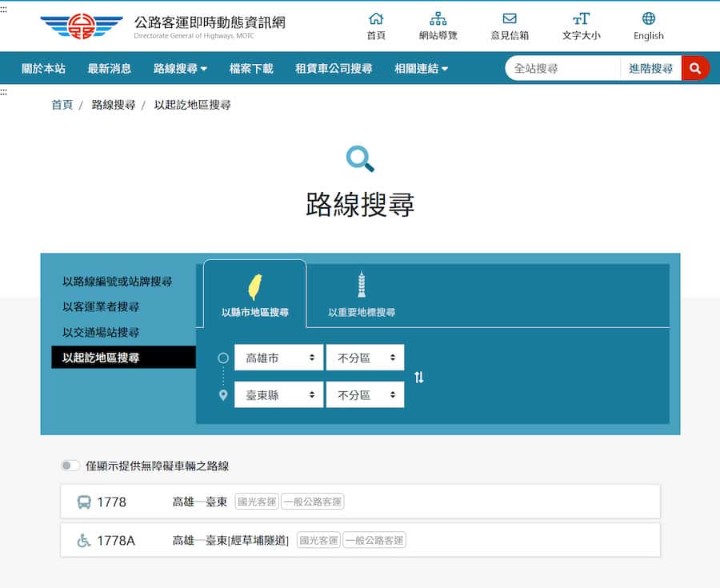This screenshot has width=720, height=588.
Task: Click the bus icon for route 1778
Action: [84, 502]
